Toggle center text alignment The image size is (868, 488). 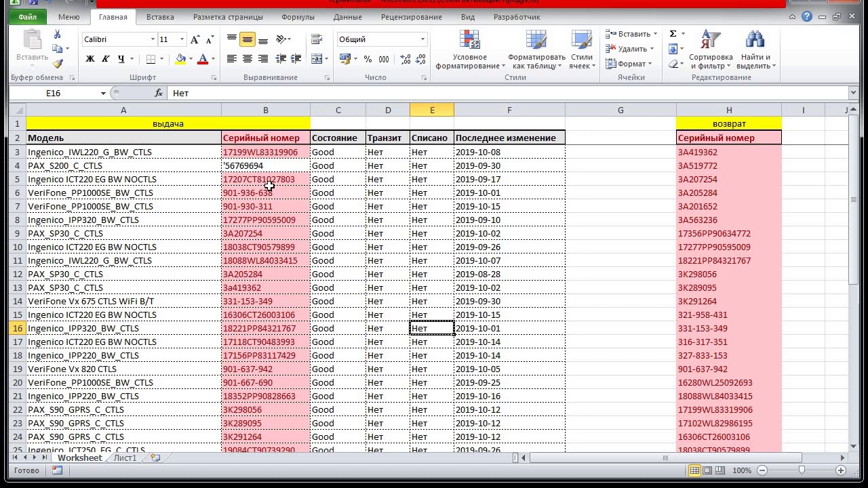tap(248, 59)
